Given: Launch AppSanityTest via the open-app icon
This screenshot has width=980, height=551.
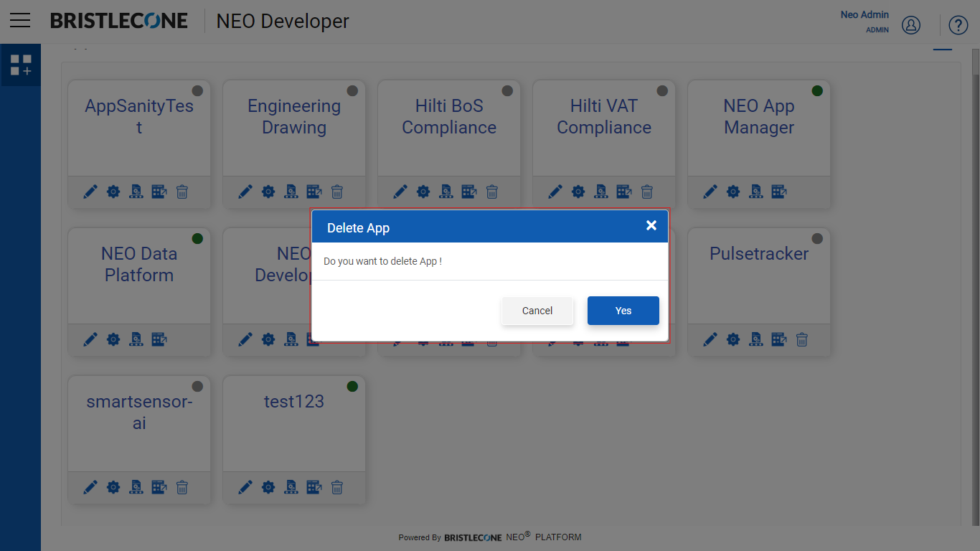Looking at the screenshot, I should [159, 192].
